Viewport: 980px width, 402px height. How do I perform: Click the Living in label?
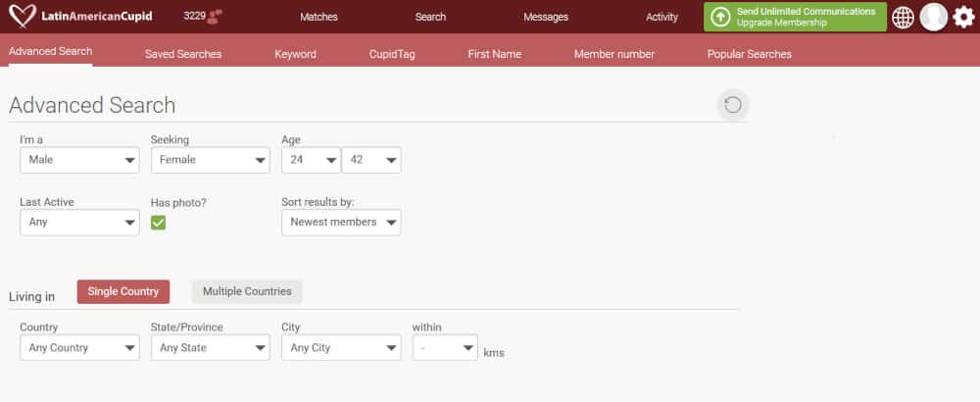[32, 297]
